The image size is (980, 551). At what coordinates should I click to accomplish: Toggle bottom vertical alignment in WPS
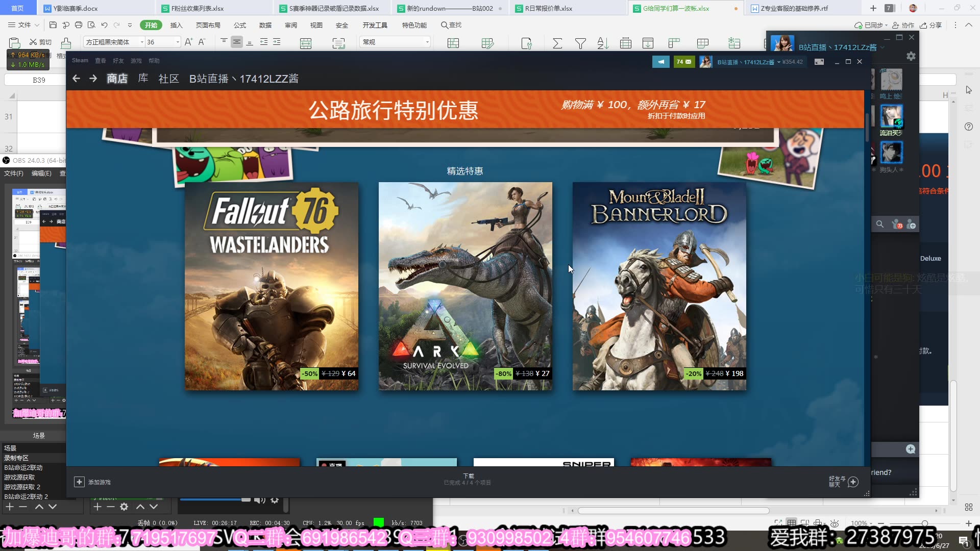coord(250,42)
